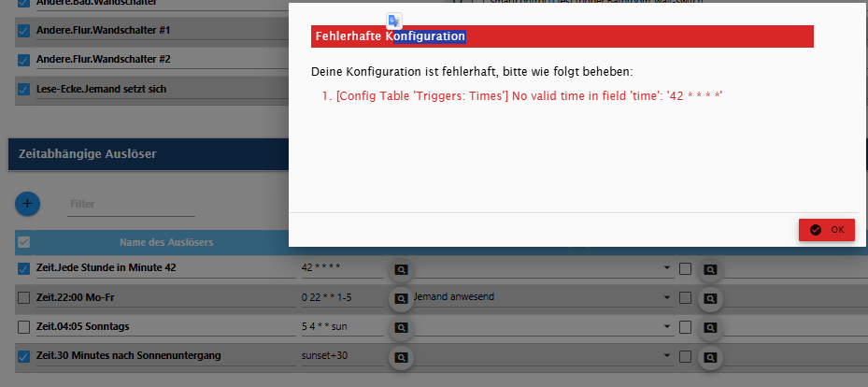
Task: Open 'Jemand anwesend' dropdown arrow
Action: click(667, 298)
